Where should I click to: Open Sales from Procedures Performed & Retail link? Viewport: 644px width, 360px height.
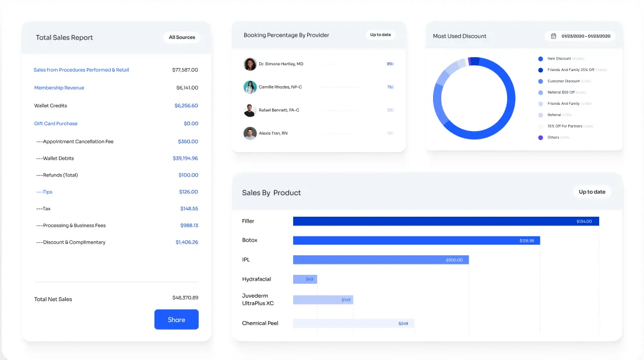[x=82, y=70]
